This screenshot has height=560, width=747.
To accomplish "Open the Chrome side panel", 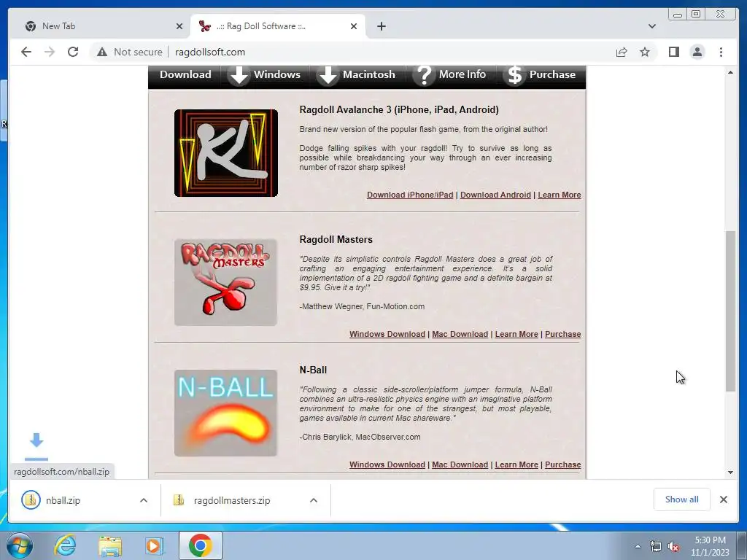I will [673, 52].
